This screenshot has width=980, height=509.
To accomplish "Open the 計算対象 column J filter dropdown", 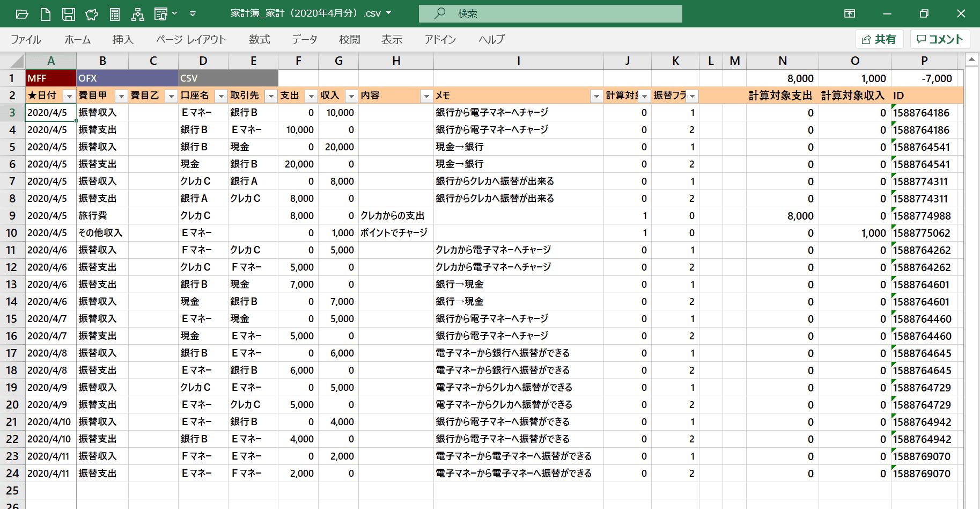I will [x=645, y=96].
